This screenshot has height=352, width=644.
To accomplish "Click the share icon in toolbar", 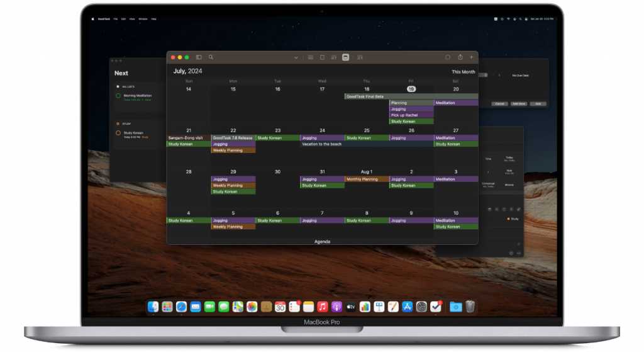I will 460,57.
